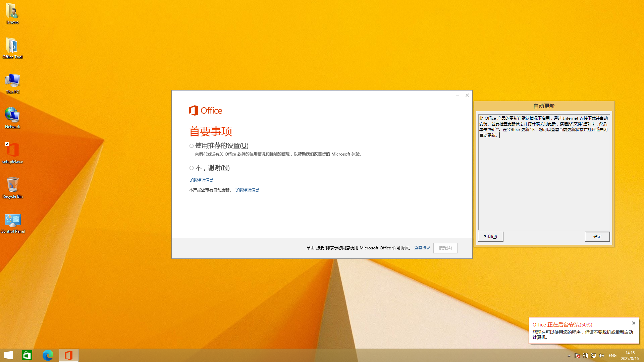Open the ENG input language menu
Viewport: 644px width, 362px height.
coord(612,356)
